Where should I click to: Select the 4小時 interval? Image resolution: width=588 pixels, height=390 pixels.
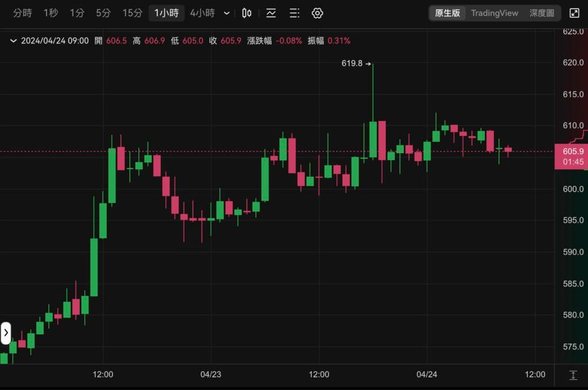[x=202, y=13]
